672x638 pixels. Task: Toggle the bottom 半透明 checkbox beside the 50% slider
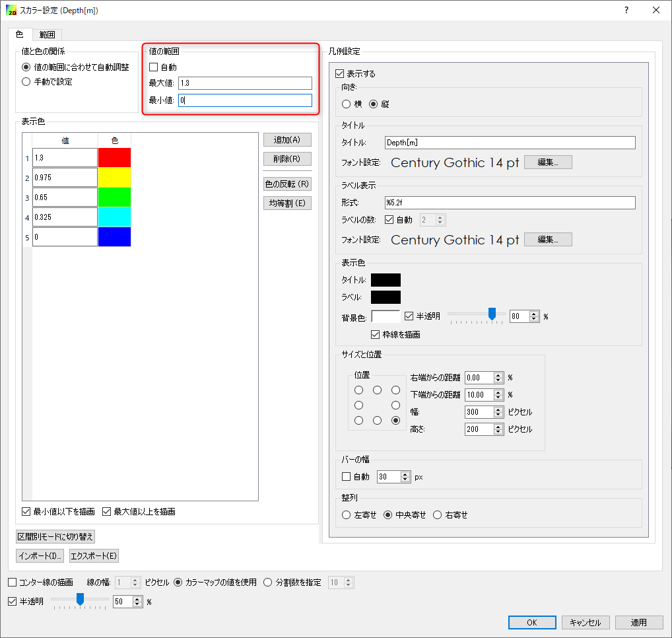pos(13,602)
